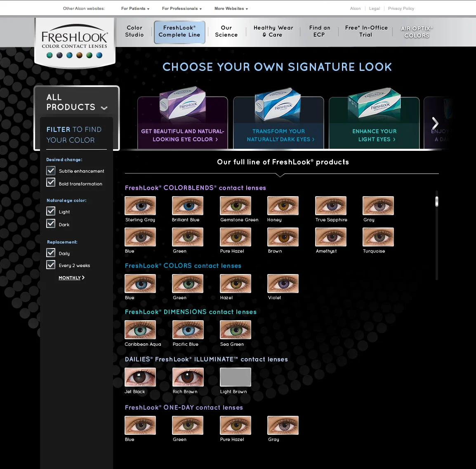Viewport: 476px width, 469px height.
Task: Select the Pacific Blue eye swatch
Action: point(188,330)
